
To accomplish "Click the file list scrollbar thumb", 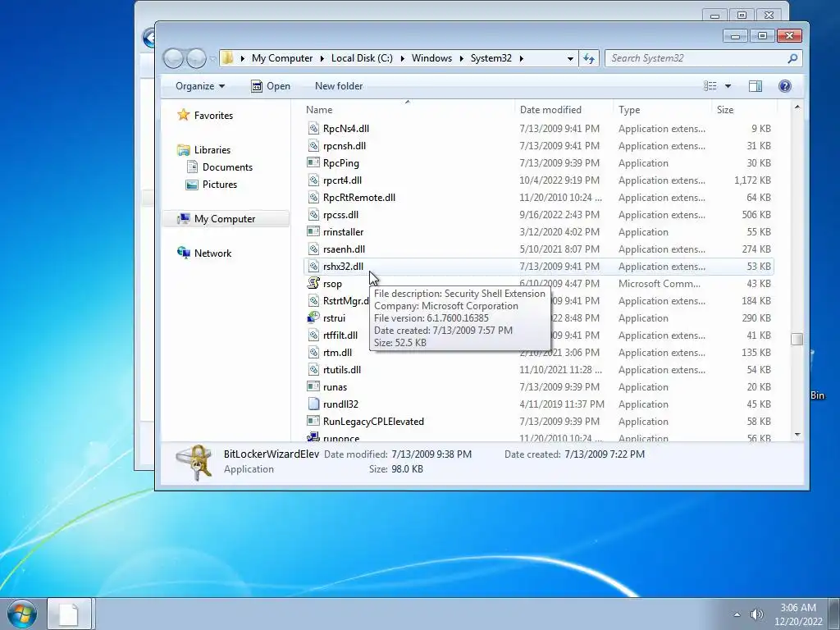I will pyautogui.click(x=797, y=339).
